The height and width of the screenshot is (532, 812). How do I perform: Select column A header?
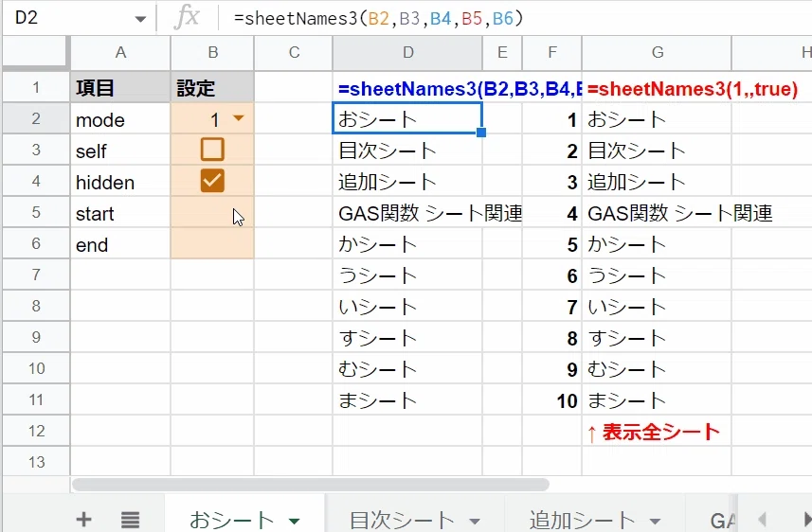120,52
